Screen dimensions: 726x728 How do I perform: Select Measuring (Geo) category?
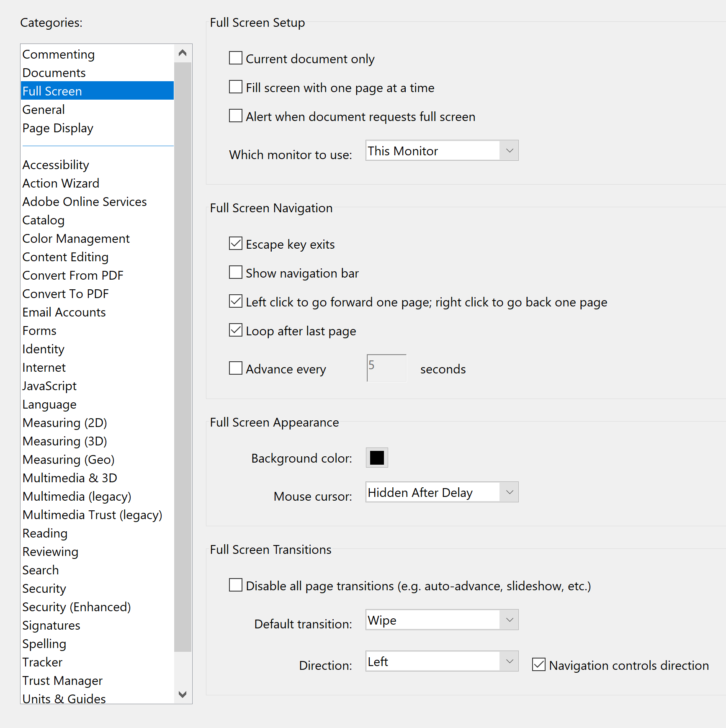pos(97,460)
